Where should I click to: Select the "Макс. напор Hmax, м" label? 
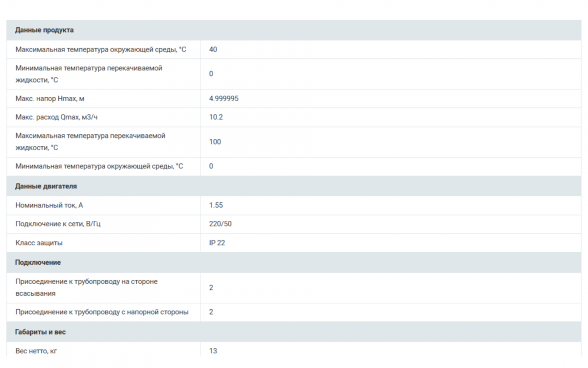(50, 99)
